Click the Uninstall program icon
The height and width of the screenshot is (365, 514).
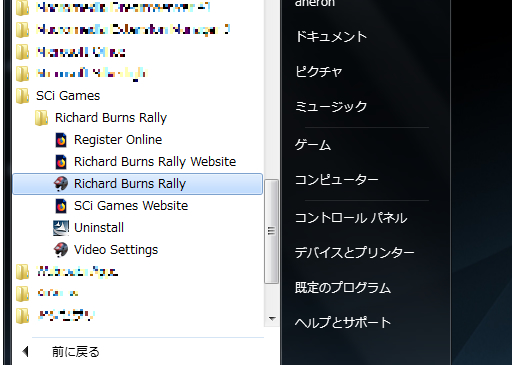pos(61,228)
